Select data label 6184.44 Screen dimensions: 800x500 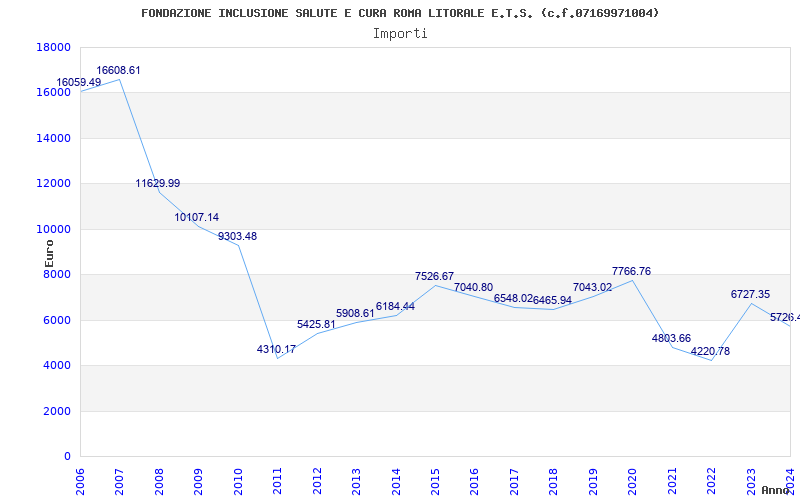tap(395, 307)
